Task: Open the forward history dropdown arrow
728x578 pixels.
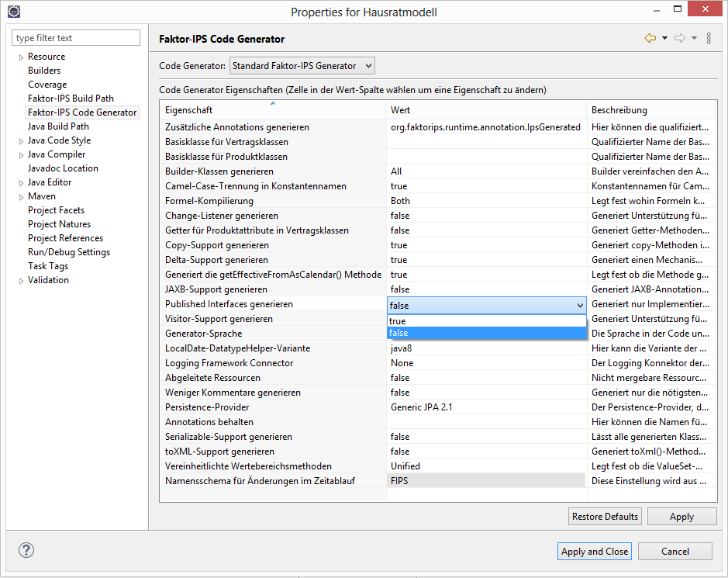Action: (694, 38)
